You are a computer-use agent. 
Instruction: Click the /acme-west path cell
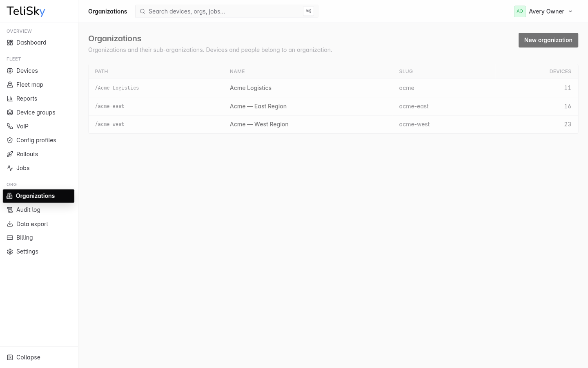(109, 124)
